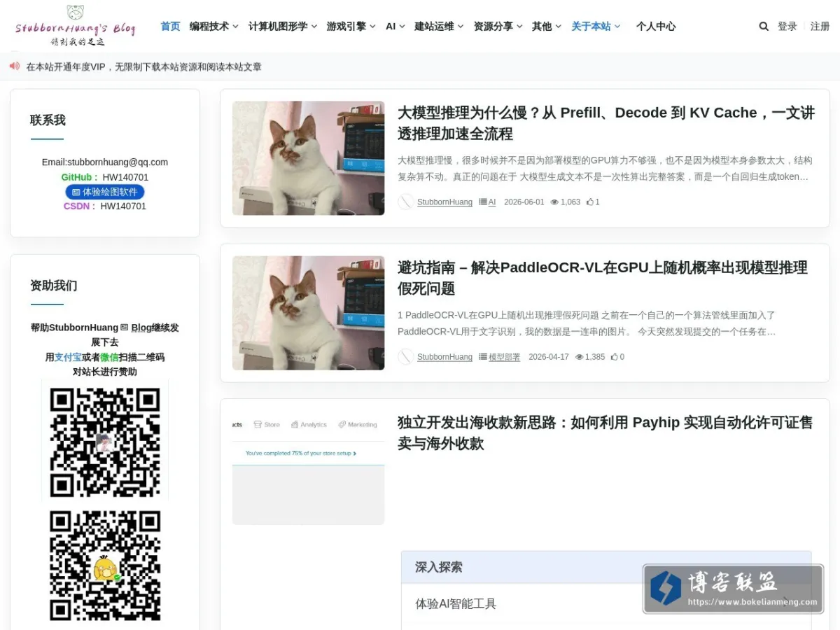Open 个人中心 menu item
The image size is (840, 630).
[x=656, y=27]
